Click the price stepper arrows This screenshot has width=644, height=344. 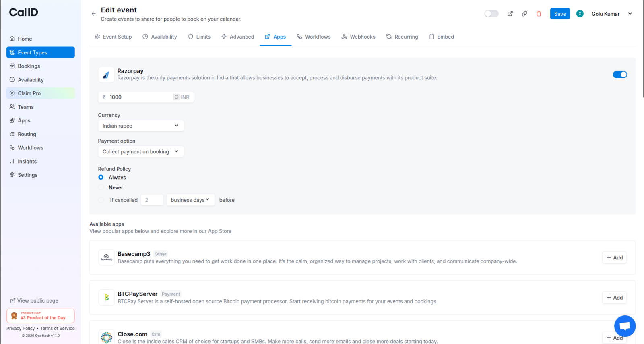click(176, 97)
